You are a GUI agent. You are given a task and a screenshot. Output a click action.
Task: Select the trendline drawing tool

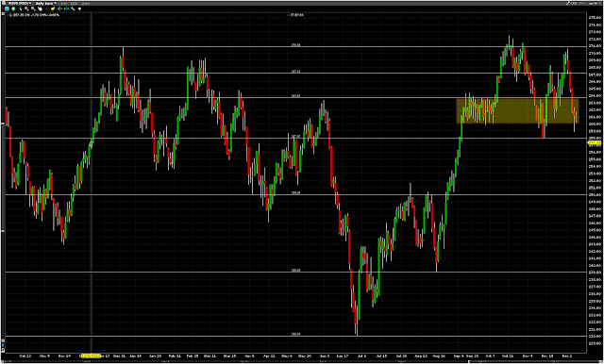pyautogui.click(x=20, y=8)
